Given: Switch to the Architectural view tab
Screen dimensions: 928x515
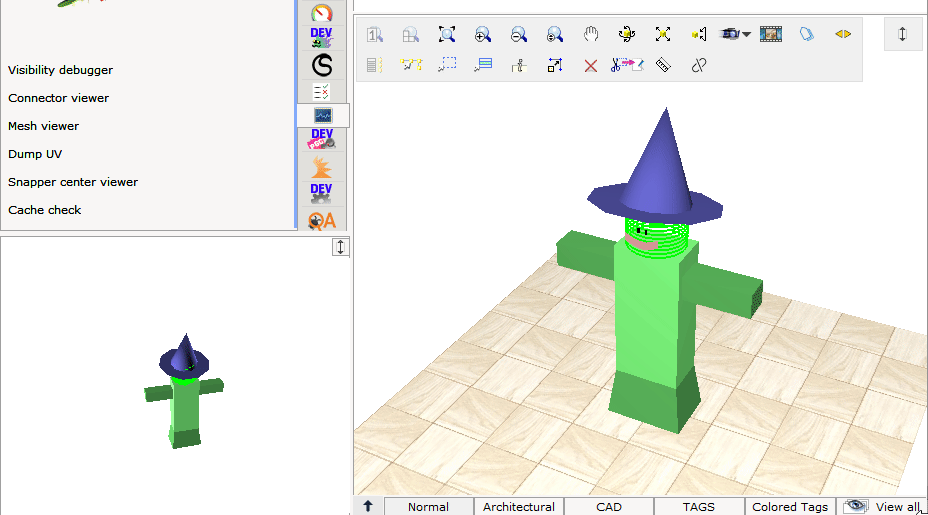Looking at the screenshot, I should [x=518, y=507].
